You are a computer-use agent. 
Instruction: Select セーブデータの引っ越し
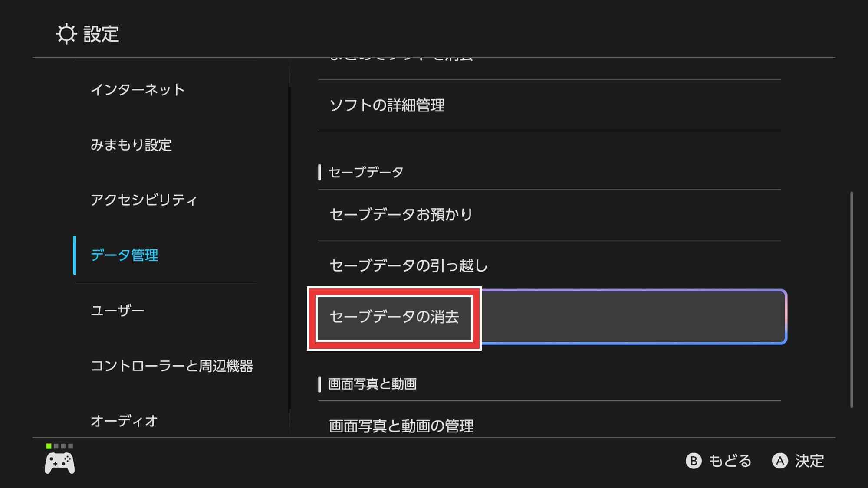408,265
